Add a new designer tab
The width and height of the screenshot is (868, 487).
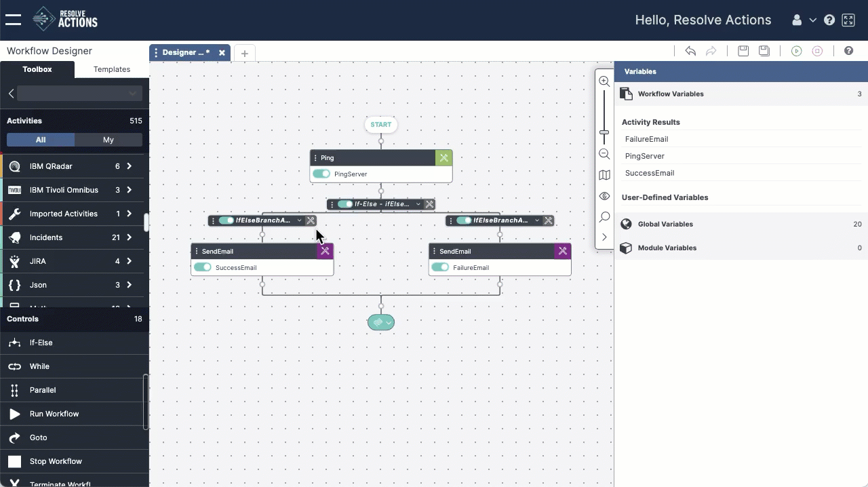click(245, 53)
